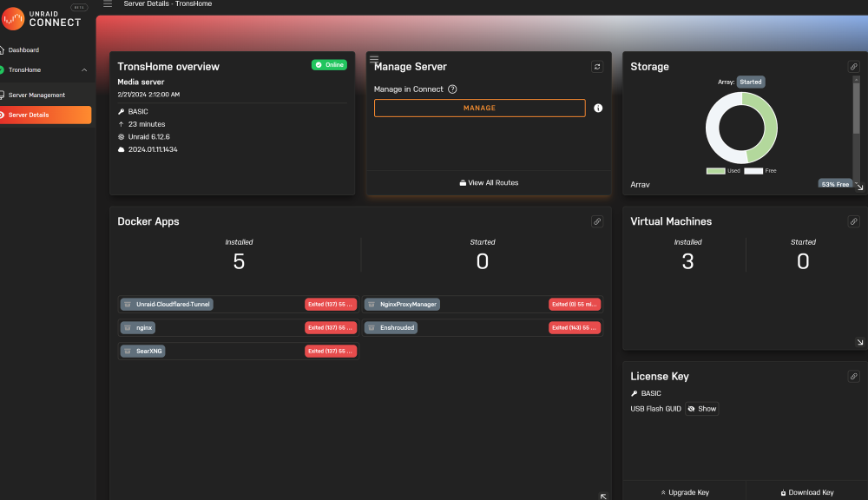Screen dimensions: 868x500
Task: Click the info icon beside MANAGE
Action: pyautogui.click(x=598, y=108)
